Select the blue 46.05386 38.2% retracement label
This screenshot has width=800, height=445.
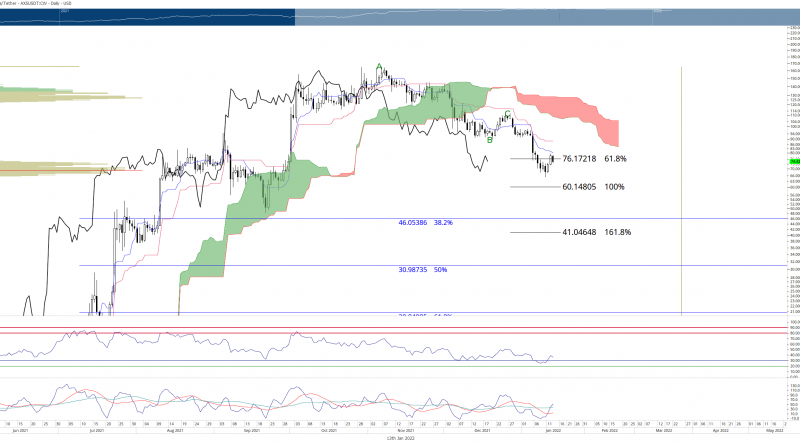pos(426,225)
